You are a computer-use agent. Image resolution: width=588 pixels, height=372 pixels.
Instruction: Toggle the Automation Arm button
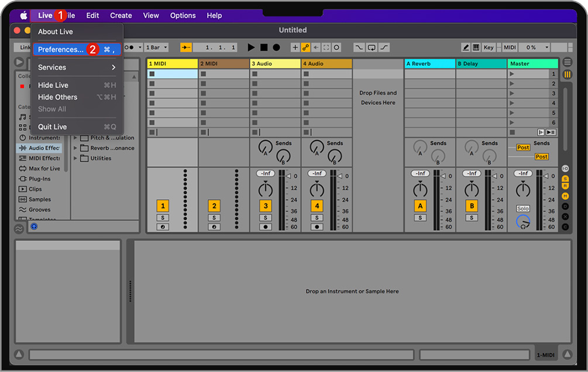[x=305, y=47]
